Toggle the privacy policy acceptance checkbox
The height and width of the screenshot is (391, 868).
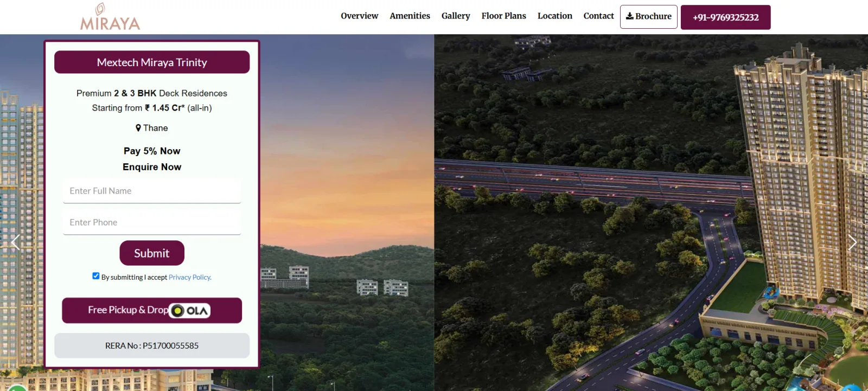coord(96,276)
